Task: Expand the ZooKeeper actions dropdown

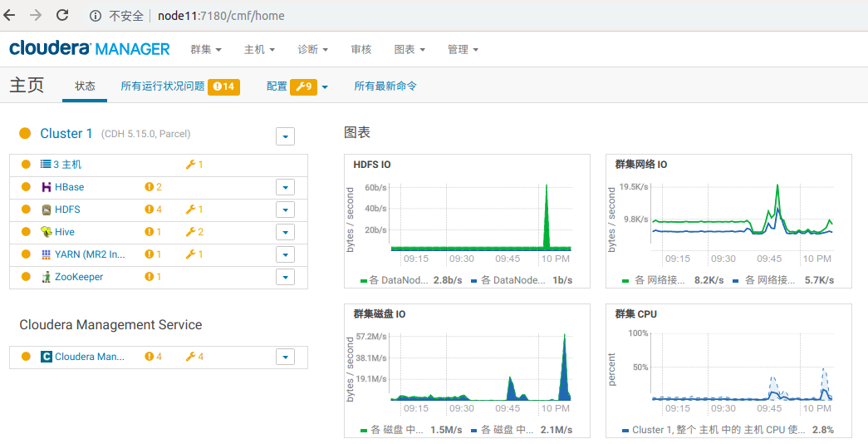Action: point(285,277)
